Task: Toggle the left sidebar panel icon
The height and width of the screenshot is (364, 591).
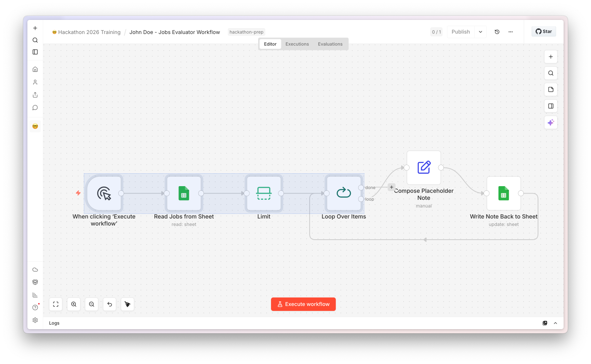Action: (x=35, y=52)
